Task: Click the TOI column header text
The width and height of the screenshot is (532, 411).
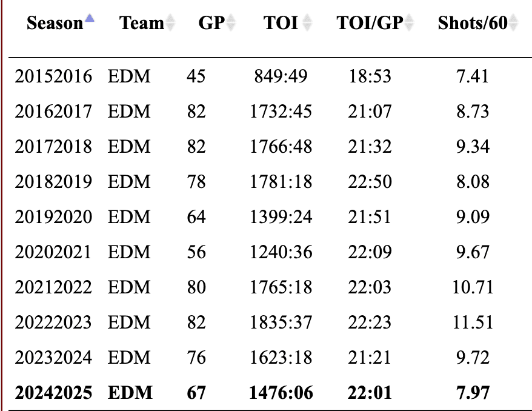Action: pos(281,24)
